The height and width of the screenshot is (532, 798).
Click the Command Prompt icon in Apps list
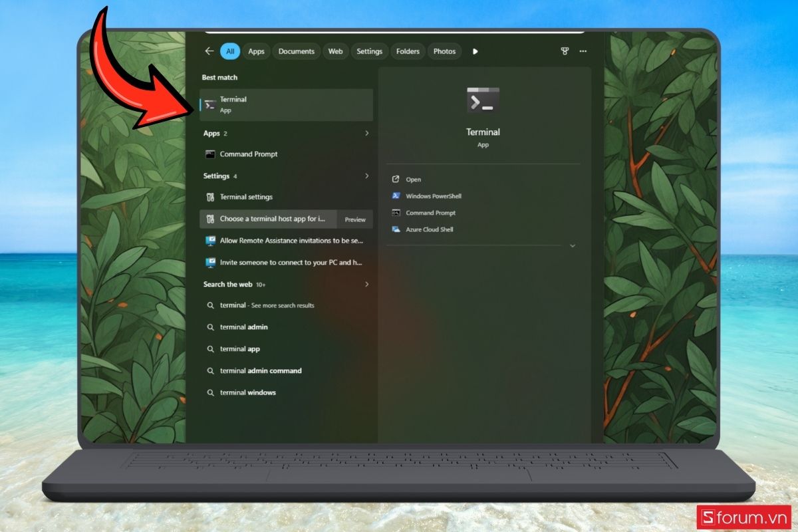click(210, 154)
